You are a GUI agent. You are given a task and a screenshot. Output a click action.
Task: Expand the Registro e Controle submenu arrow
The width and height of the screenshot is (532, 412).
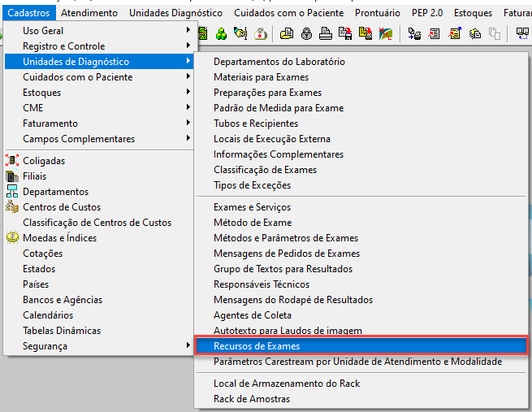(x=188, y=46)
